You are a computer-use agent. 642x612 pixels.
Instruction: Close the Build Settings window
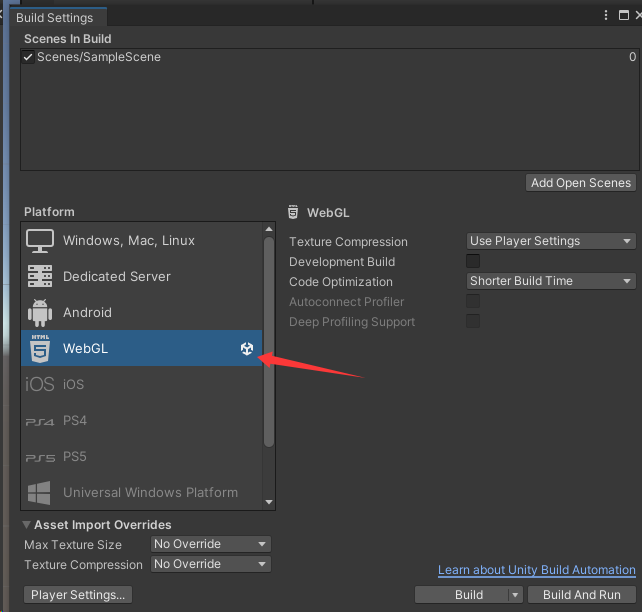[638, 15]
